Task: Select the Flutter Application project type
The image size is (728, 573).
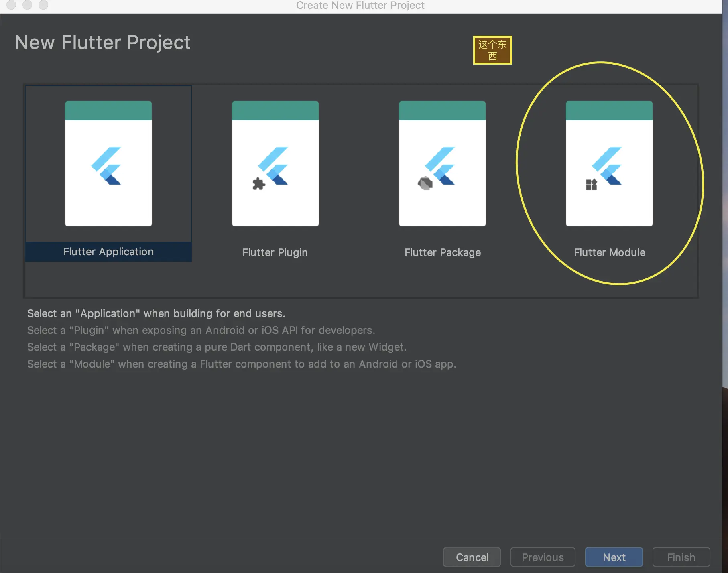Action: (x=108, y=173)
